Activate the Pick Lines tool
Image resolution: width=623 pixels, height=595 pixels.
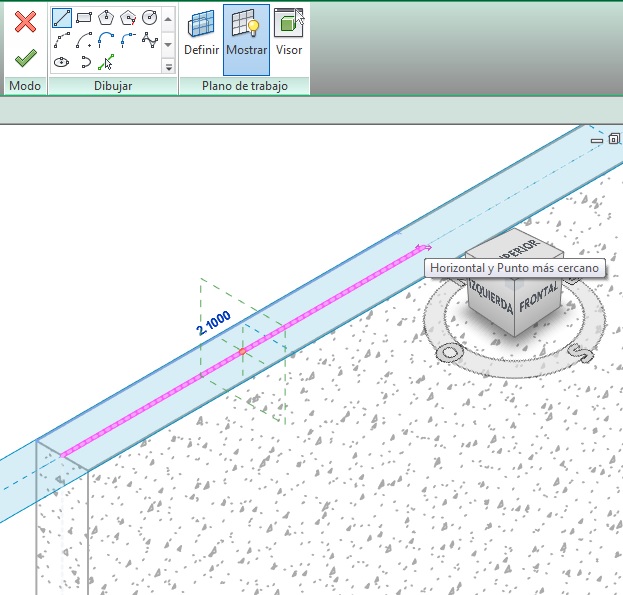106,62
